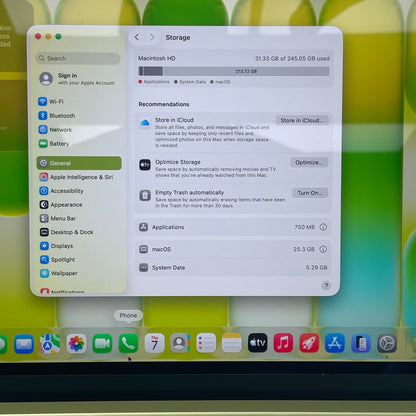Select the macOS storage row
This screenshot has height=416, width=416.
[x=233, y=249]
